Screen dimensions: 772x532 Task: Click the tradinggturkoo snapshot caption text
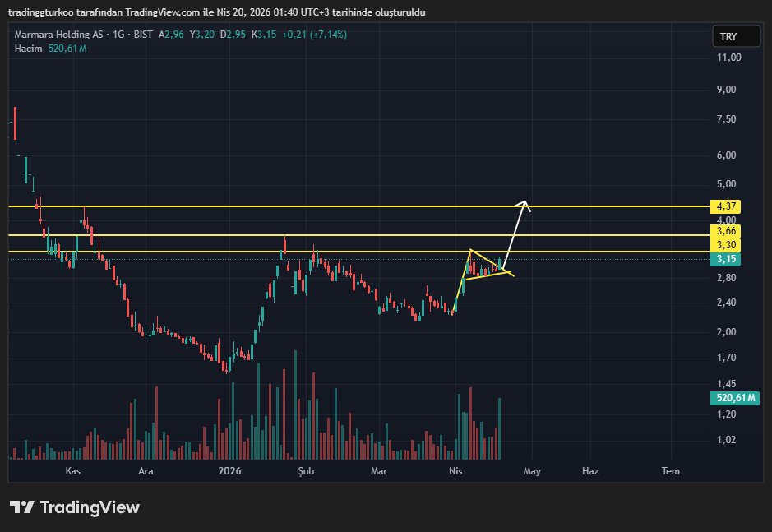216,12
